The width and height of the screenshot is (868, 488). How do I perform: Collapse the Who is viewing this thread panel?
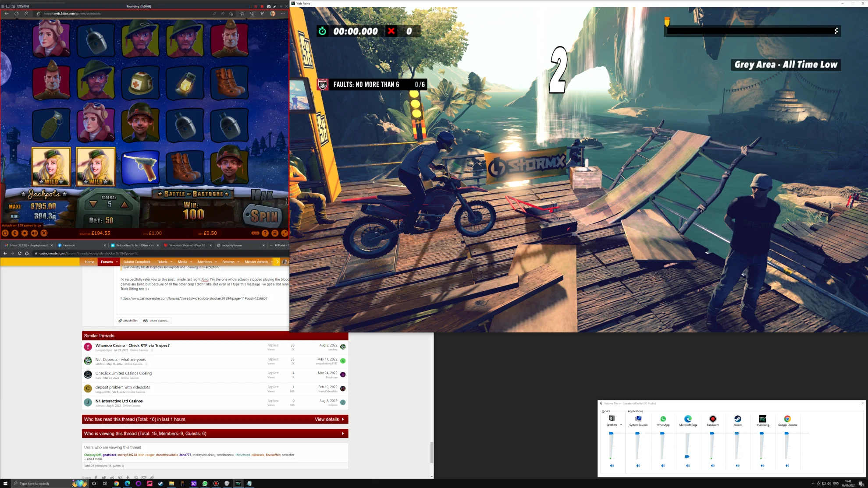click(215, 434)
